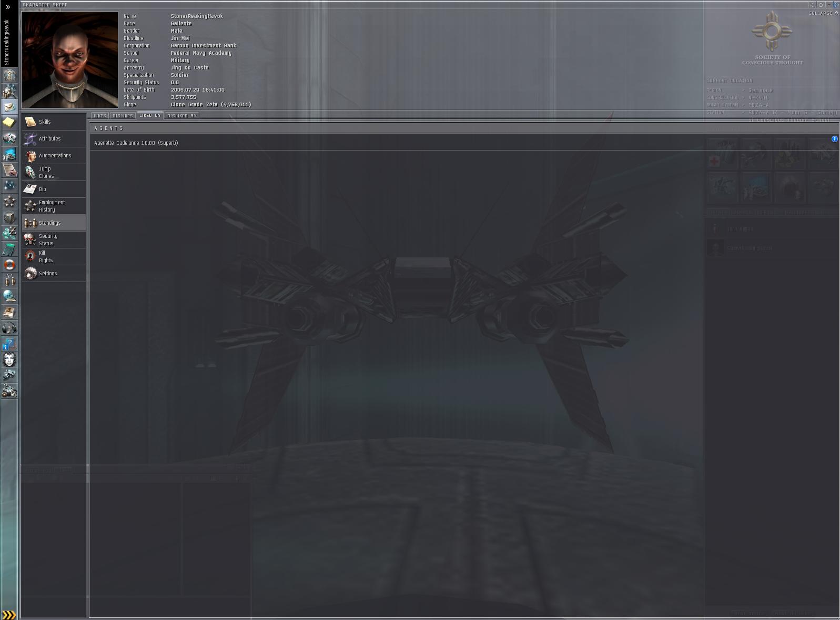Click the Society of Conscious Thought logo
Viewport: 840px width, 620px height.
click(772, 38)
